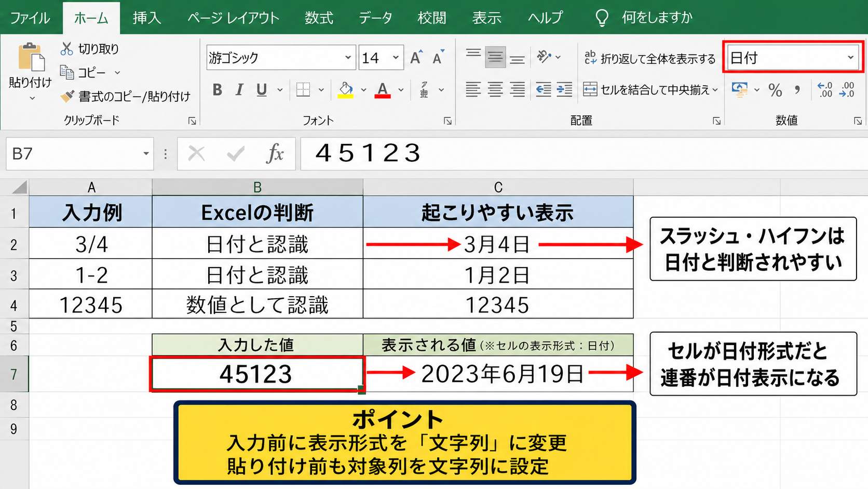Screen dimensions: 868x489
Task: Expand the Paste options arrow
Action: click(x=32, y=98)
